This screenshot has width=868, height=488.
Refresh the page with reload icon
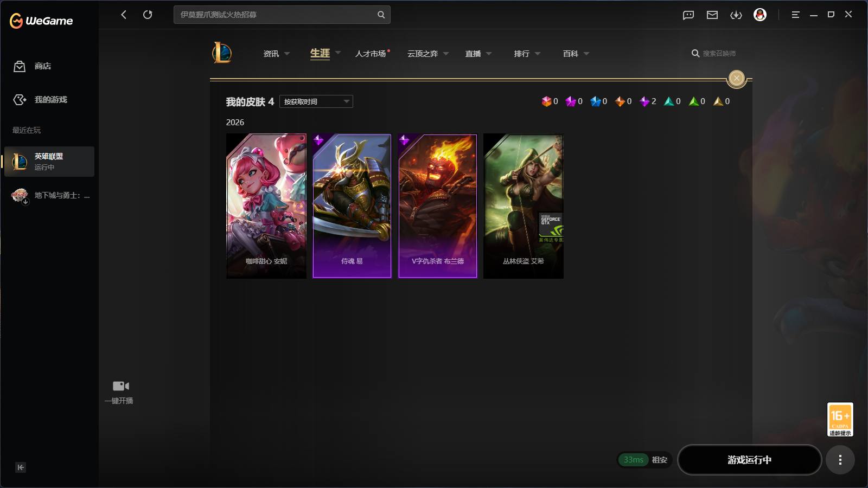coord(148,15)
